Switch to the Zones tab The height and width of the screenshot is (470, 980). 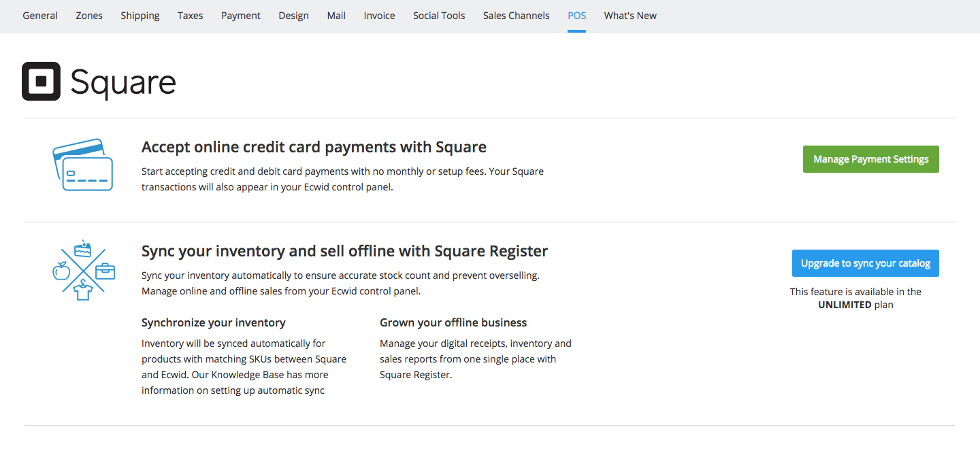coord(89,16)
